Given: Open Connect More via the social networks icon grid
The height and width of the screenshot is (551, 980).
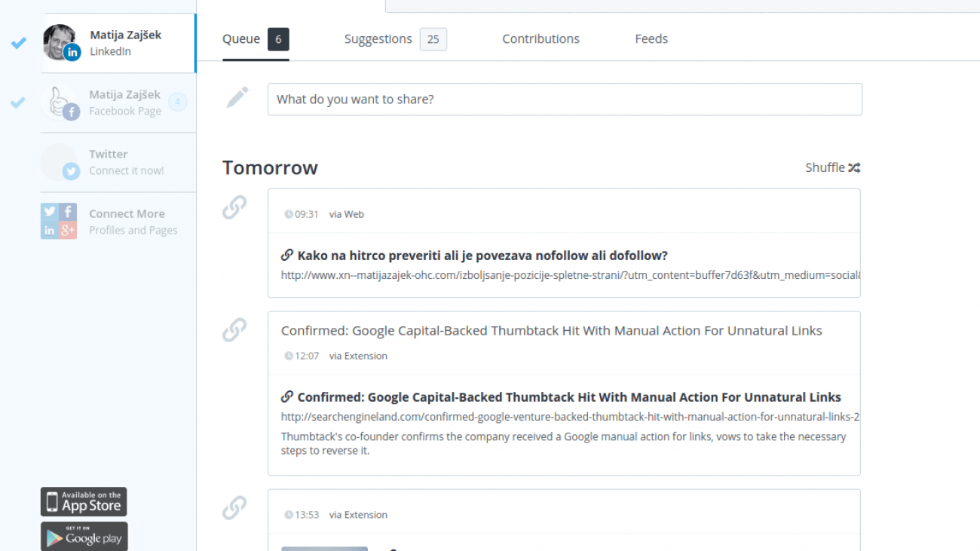Looking at the screenshot, I should coord(59,221).
